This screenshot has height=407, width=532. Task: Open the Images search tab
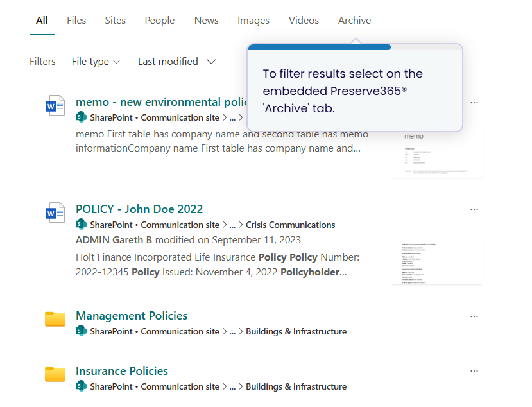(253, 21)
